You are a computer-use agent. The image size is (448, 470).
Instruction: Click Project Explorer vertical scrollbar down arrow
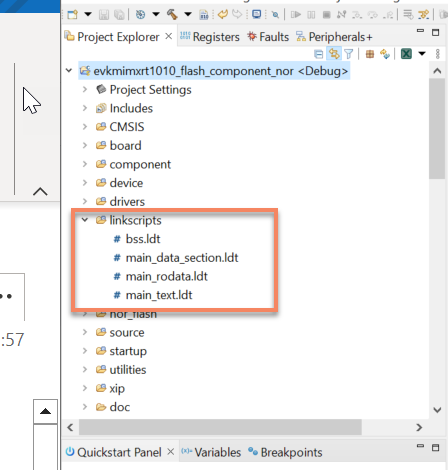click(x=437, y=410)
